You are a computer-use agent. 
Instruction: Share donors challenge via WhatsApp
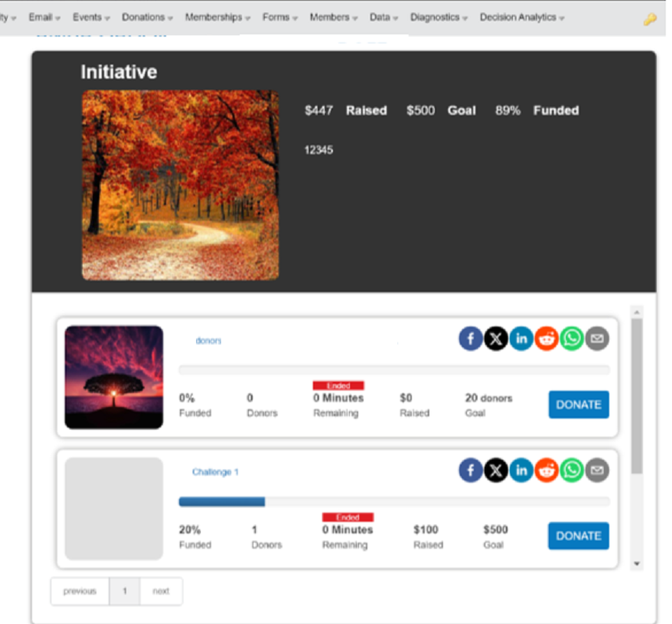572,338
